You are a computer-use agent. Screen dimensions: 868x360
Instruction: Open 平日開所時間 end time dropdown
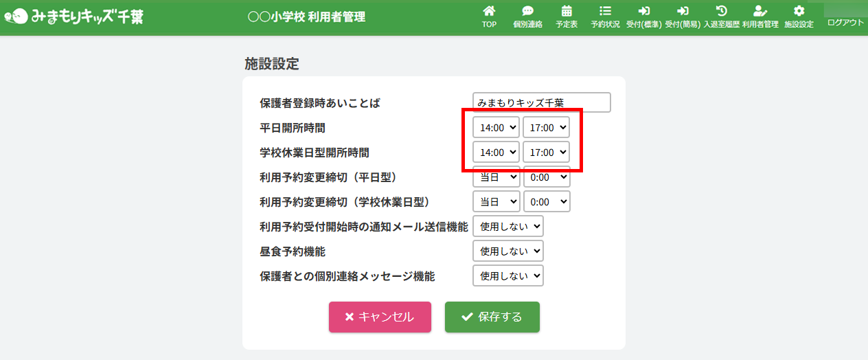(x=546, y=128)
